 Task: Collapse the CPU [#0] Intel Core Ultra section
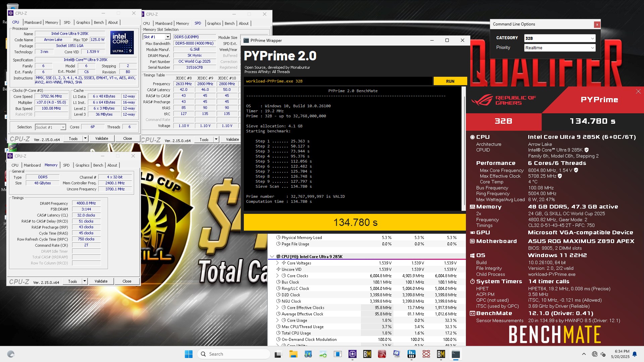pyautogui.click(x=272, y=256)
